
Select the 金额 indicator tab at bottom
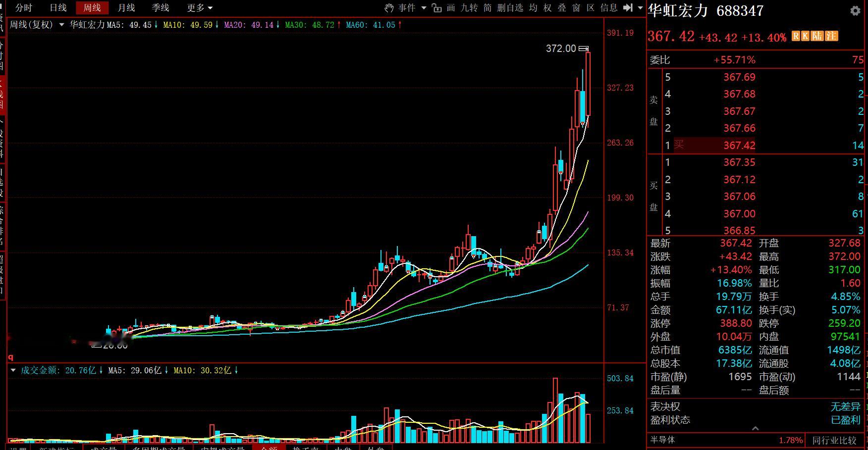tap(269, 448)
